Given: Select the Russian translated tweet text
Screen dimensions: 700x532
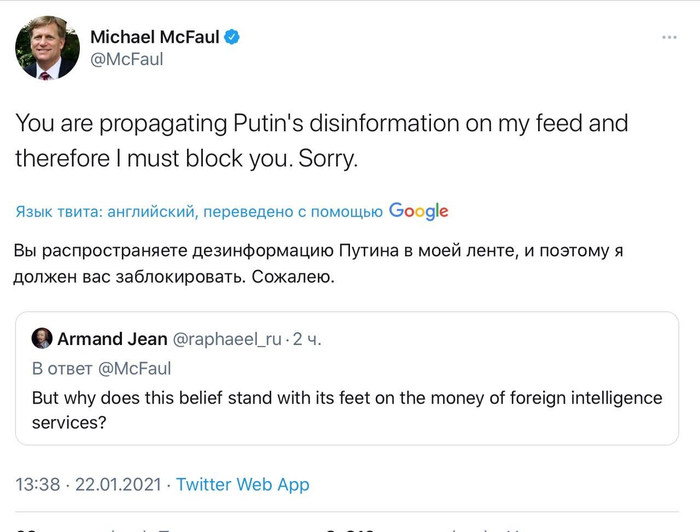Looking at the screenshot, I should coord(320,263).
